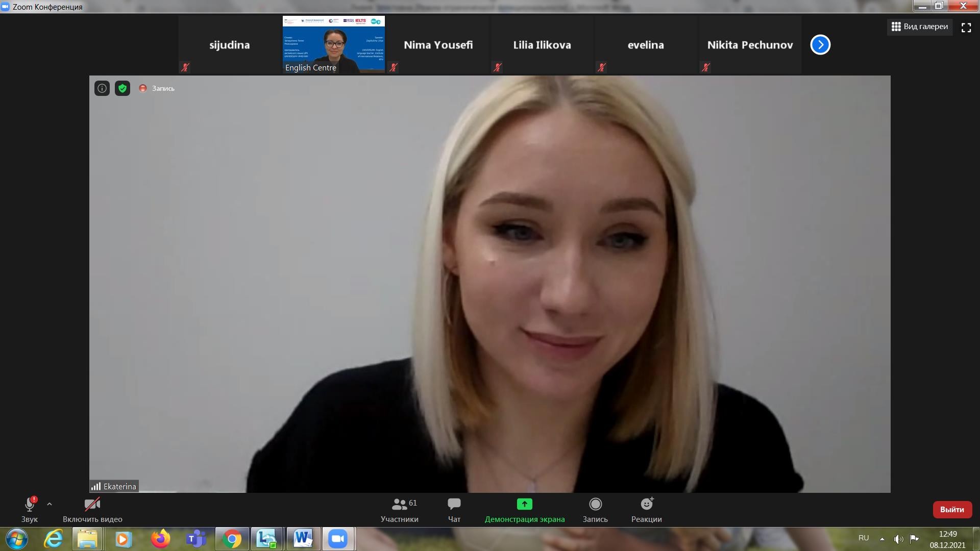980x551 pixels.
Task: Enter full screen mode icon
Action: (966, 28)
